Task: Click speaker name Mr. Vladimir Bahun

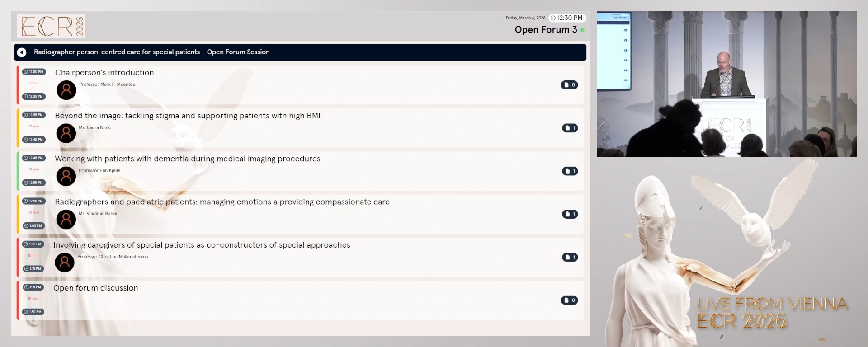Action: (x=99, y=214)
